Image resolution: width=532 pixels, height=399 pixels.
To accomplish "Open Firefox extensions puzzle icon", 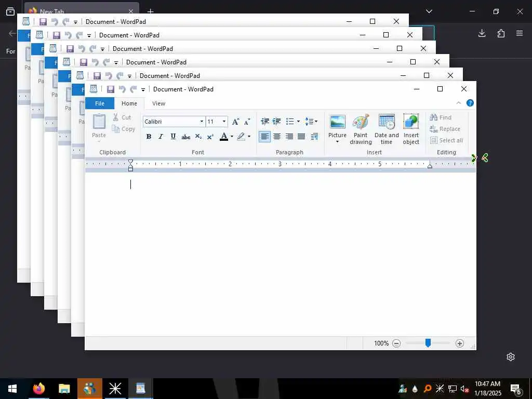I will pyautogui.click(x=501, y=33).
